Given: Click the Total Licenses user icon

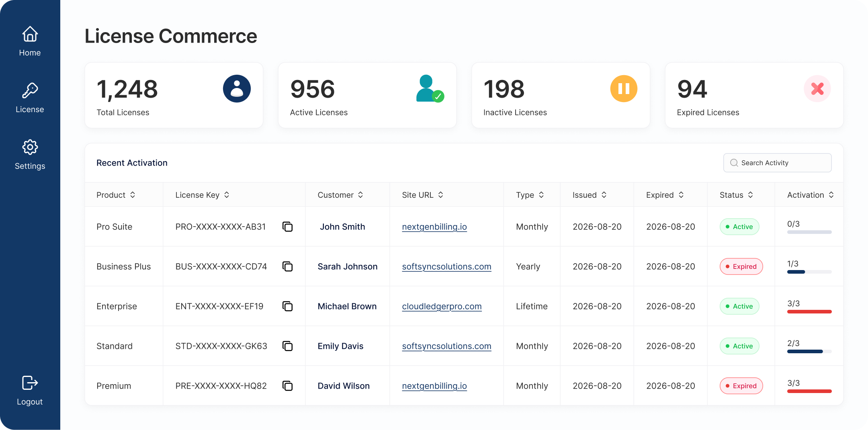Looking at the screenshot, I should point(237,88).
